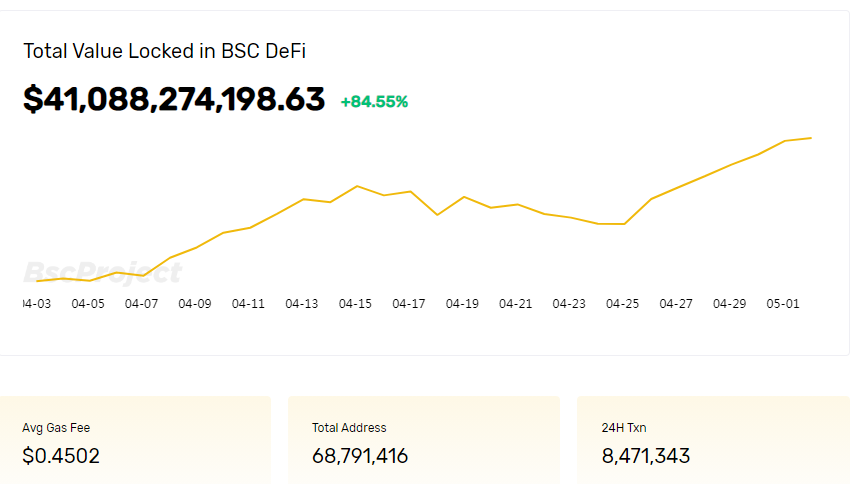856x484 pixels.
Task: Select the 04-05 date label on chart axis
Action: [88, 304]
